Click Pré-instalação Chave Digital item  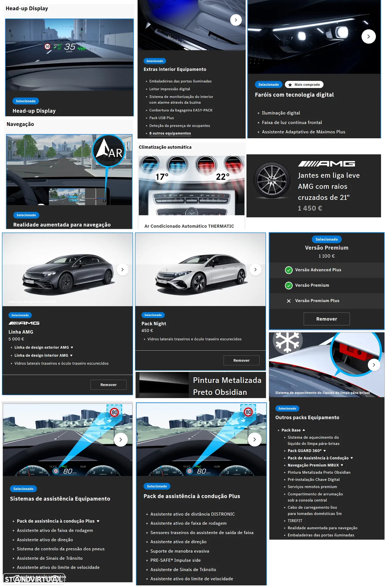point(314,480)
